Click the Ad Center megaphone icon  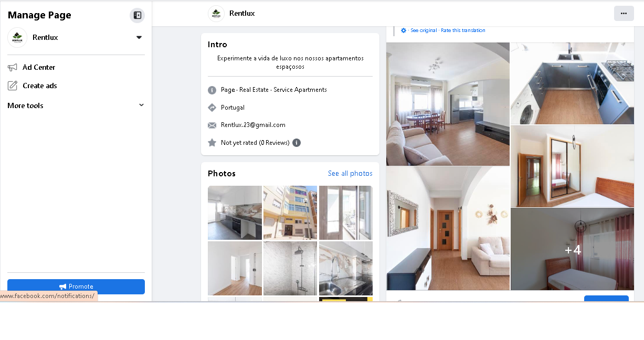pos(13,67)
